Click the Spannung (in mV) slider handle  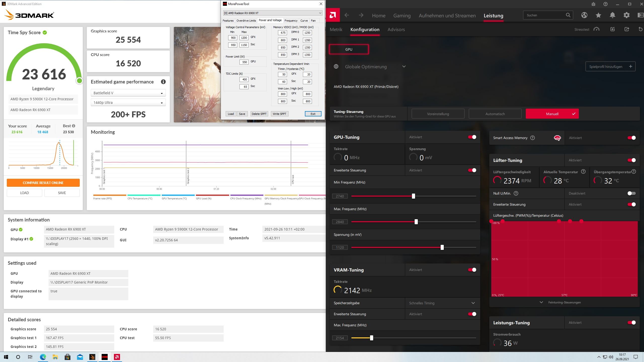(442, 247)
